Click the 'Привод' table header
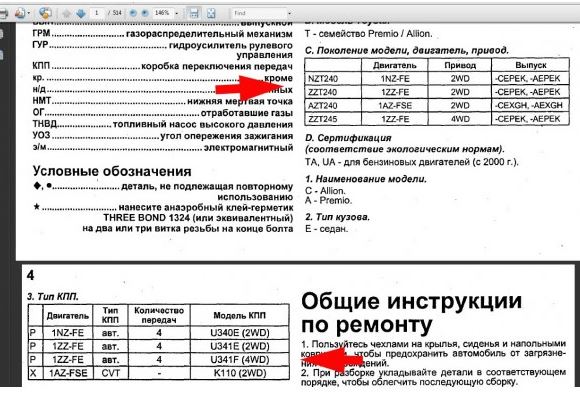This screenshot has height=395, width=580. coord(460,65)
